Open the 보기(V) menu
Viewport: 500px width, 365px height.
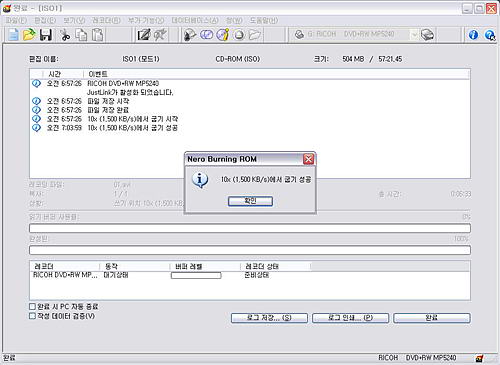click(74, 20)
